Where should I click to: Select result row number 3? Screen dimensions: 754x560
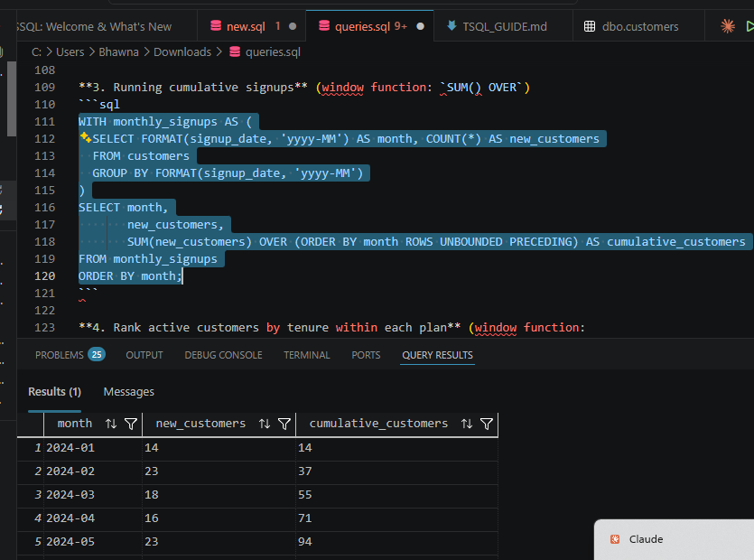(38, 495)
